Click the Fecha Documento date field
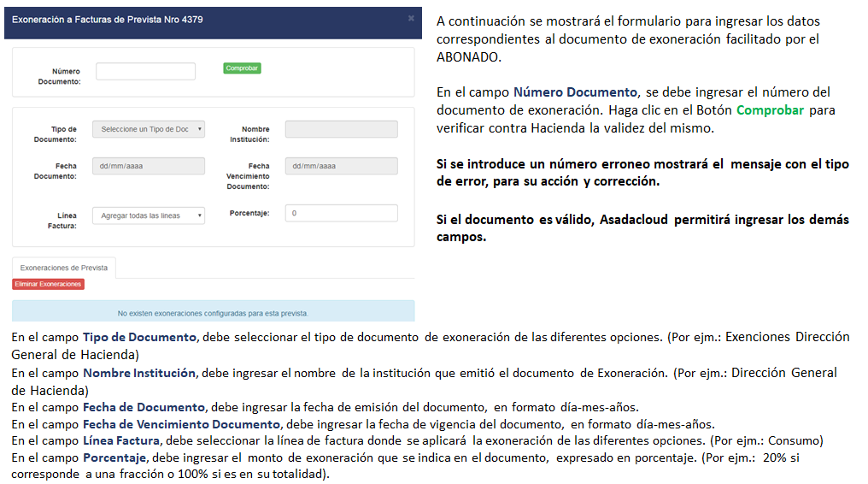This screenshot has width=868, height=484. 149,166
